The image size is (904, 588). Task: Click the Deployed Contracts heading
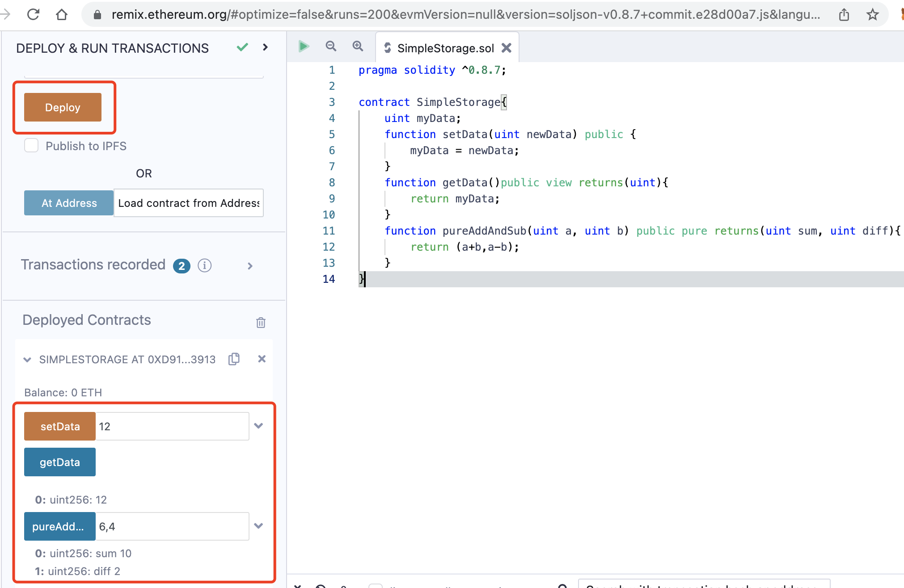(x=87, y=320)
